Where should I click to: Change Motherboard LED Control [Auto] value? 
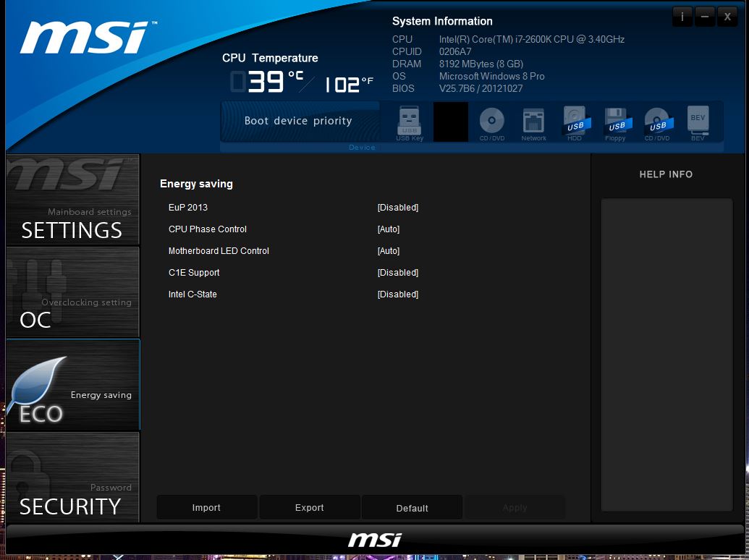[389, 250]
